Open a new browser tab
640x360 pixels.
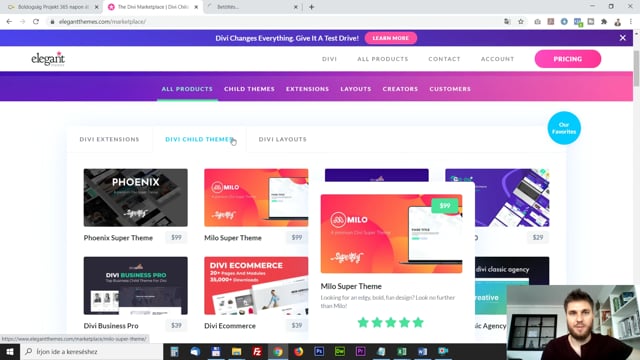point(311,7)
